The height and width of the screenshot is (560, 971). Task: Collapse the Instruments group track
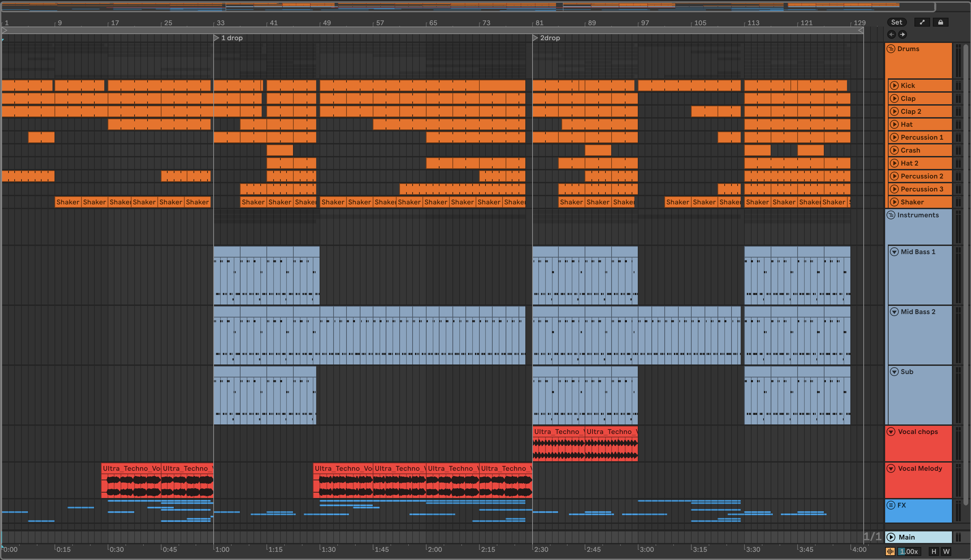tap(891, 215)
